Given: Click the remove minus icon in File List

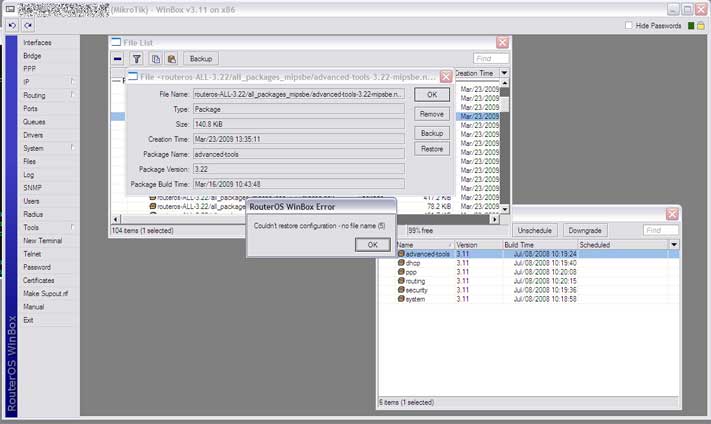Looking at the screenshot, I should 117,59.
